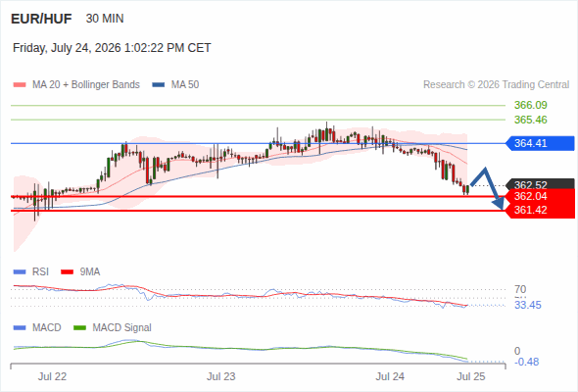Click the 30 MIN timeframe label
The width and height of the screenshot is (578, 392).
click(x=105, y=19)
